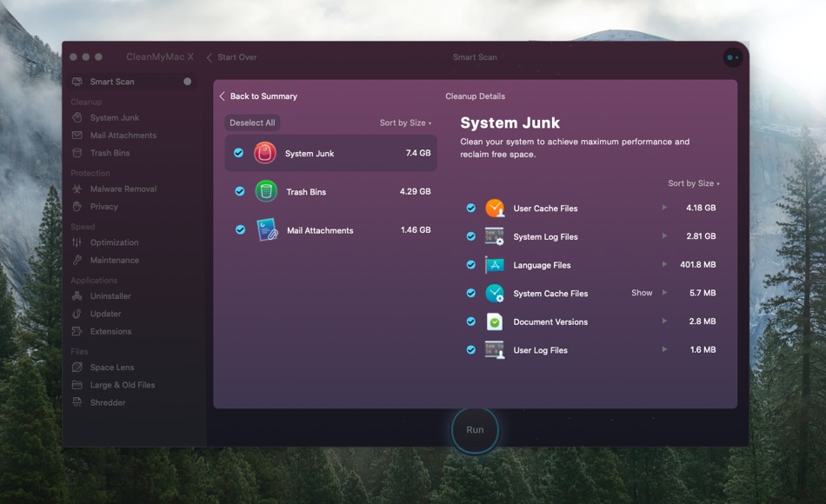The width and height of the screenshot is (826, 504).
Task: Click the "401.8 MB" Language Files size
Action: pyautogui.click(x=697, y=264)
